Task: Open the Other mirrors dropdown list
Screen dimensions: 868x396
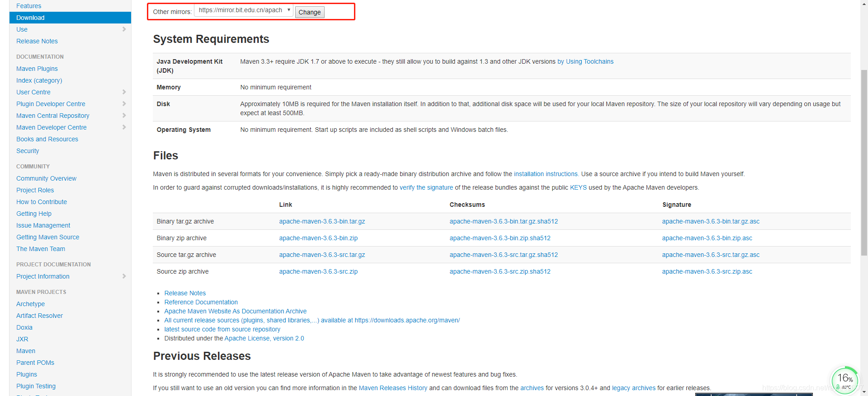Action: [244, 10]
